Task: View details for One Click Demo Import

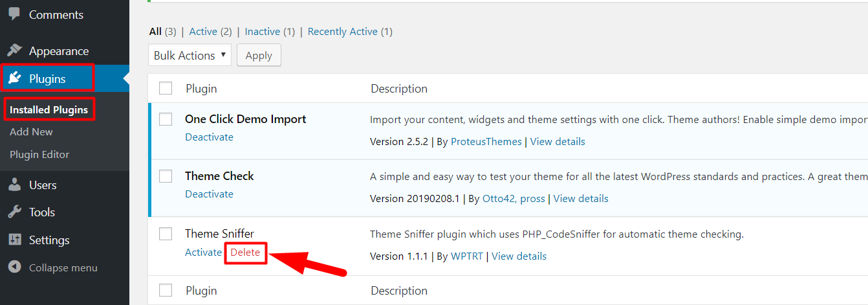Action: point(558,141)
